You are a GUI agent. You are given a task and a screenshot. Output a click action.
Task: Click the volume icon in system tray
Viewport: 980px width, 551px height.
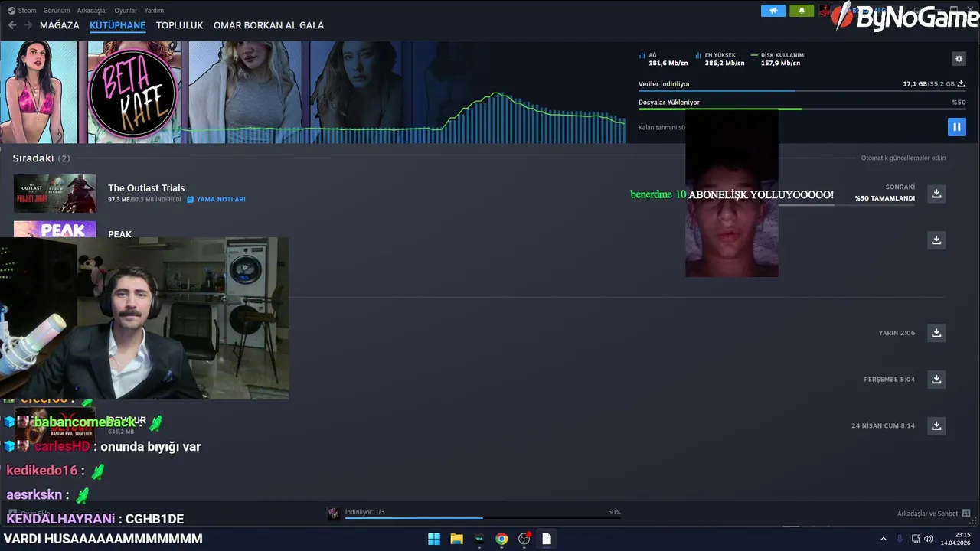click(929, 539)
